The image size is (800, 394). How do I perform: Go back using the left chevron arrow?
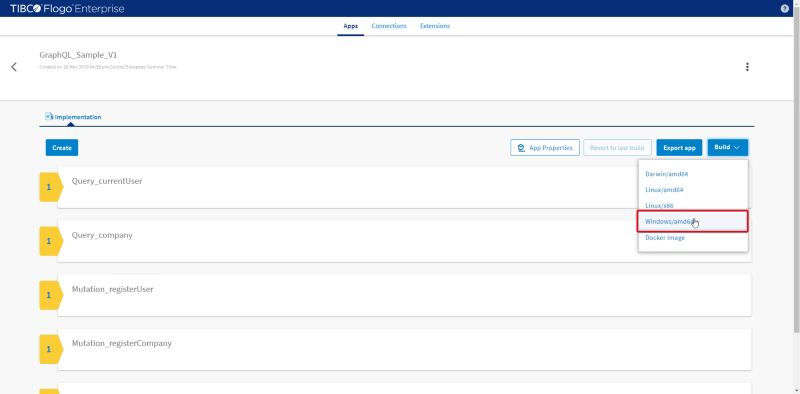(x=14, y=67)
